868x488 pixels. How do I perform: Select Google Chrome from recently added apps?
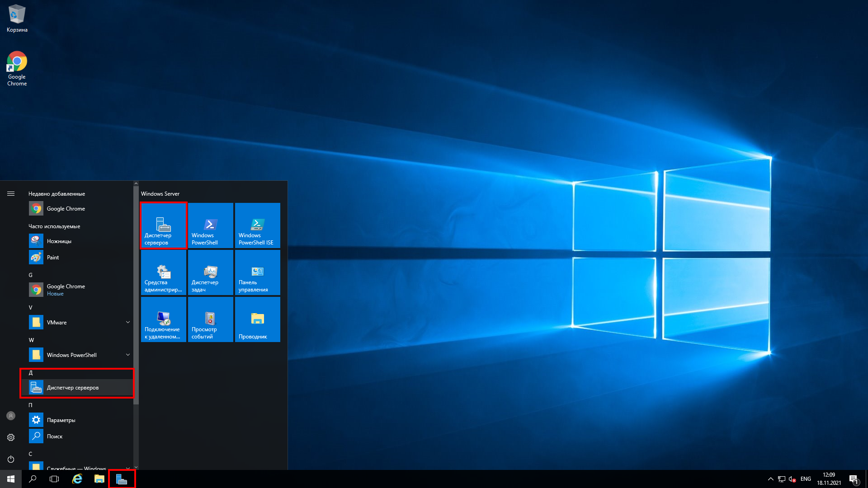point(66,209)
